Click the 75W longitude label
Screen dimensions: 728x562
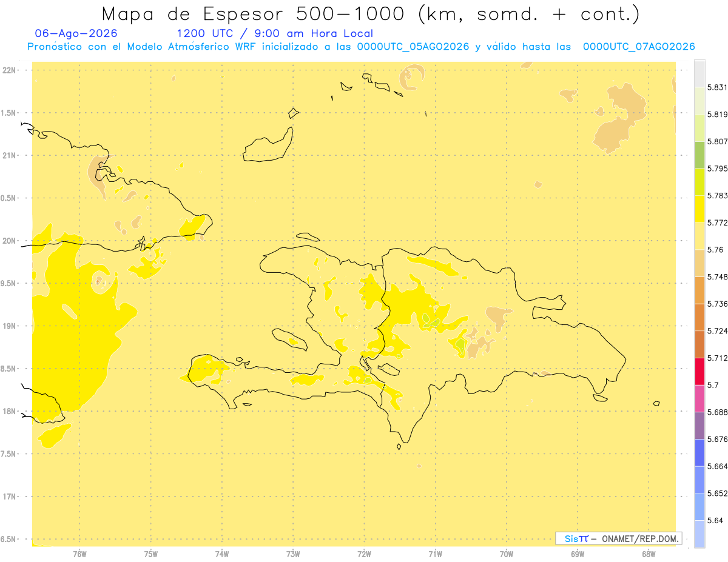point(150,554)
